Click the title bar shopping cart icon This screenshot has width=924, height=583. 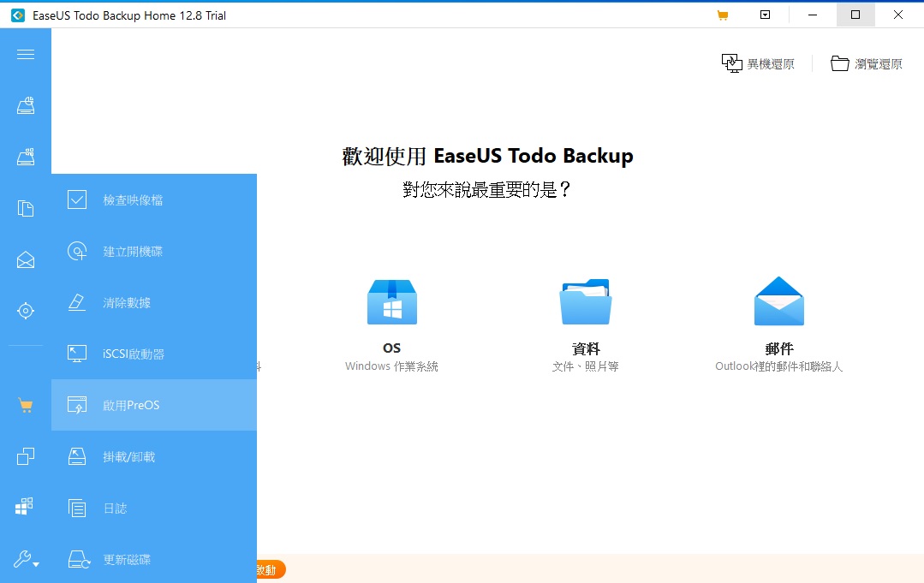pos(723,15)
